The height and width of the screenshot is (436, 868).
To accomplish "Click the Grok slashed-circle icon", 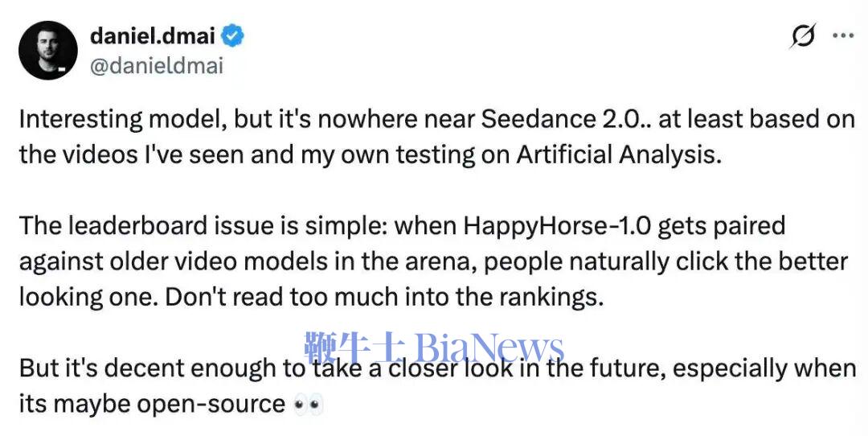I will pyautogui.click(x=802, y=35).
